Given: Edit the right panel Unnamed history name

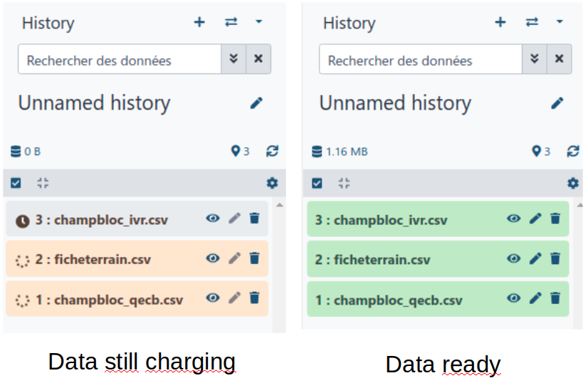Looking at the screenshot, I should [x=557, y=103].
